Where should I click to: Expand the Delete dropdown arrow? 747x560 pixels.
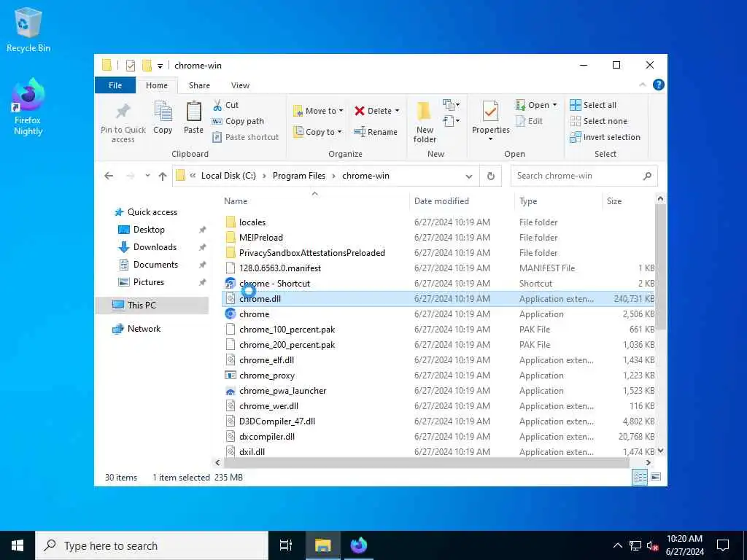pos(397,111)
